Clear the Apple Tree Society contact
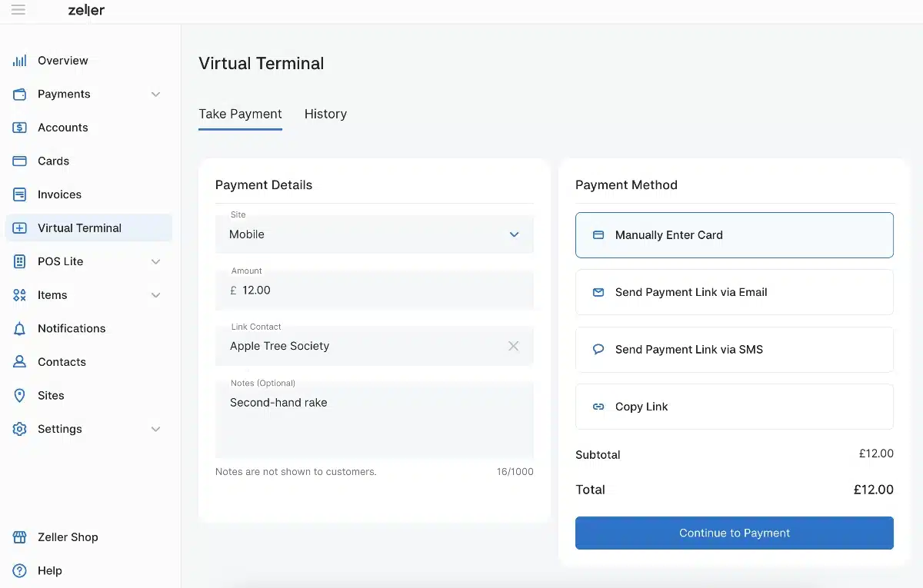 click(x=514, y=346)
